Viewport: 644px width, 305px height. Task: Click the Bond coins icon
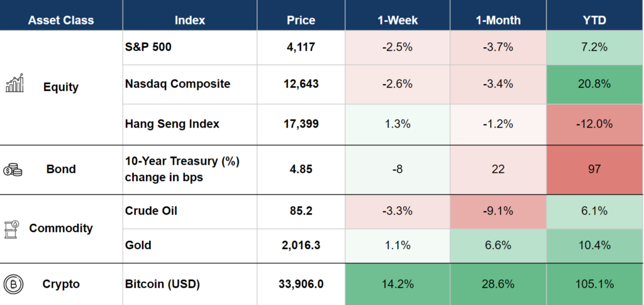(x=13, y=169)
